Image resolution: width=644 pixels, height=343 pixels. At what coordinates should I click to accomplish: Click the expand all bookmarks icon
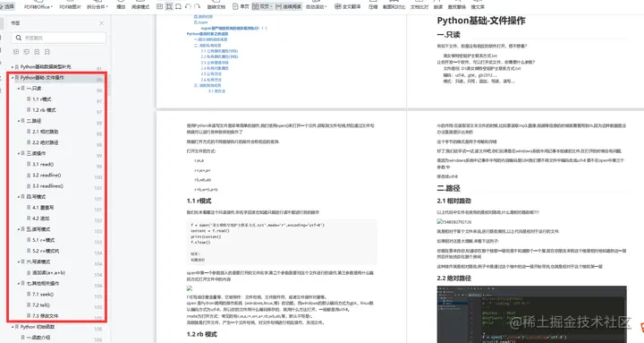point(16,52)
